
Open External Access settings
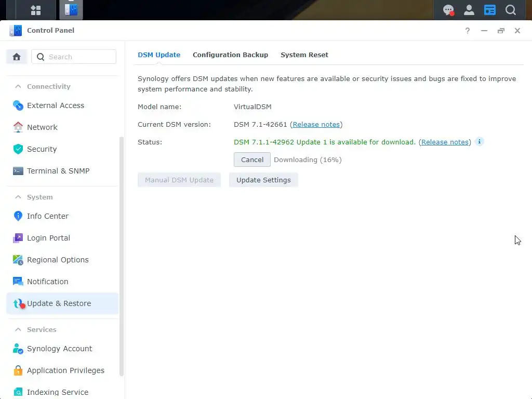[x=62, y=105]
